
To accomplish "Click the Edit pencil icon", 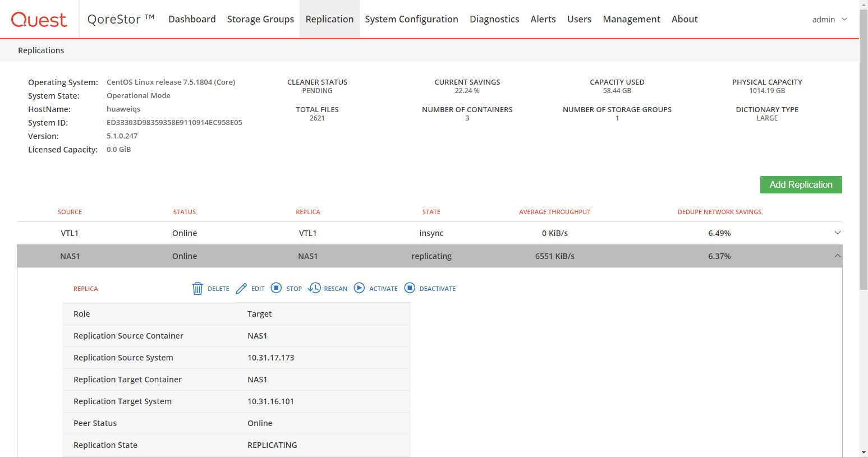I will click(241, 288).
